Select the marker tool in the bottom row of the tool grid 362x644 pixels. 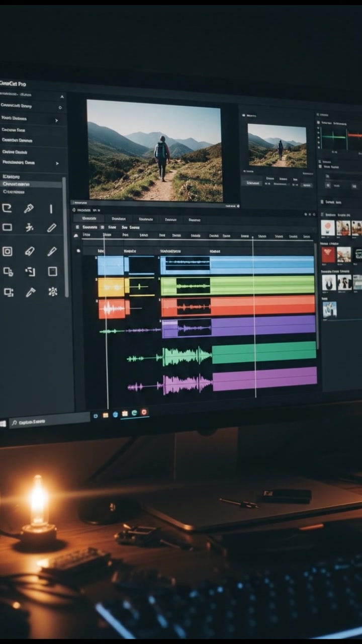(x=31, y=292)
